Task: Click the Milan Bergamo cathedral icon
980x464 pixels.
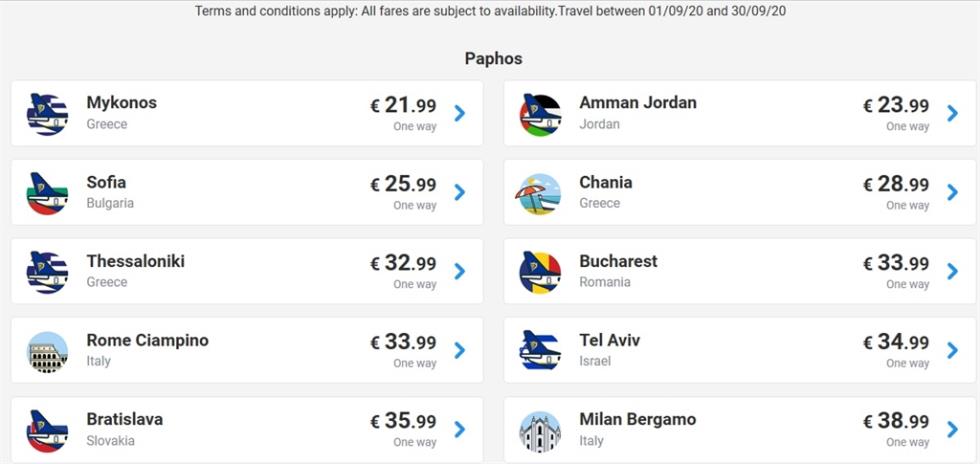Action: tap(541, 431)
